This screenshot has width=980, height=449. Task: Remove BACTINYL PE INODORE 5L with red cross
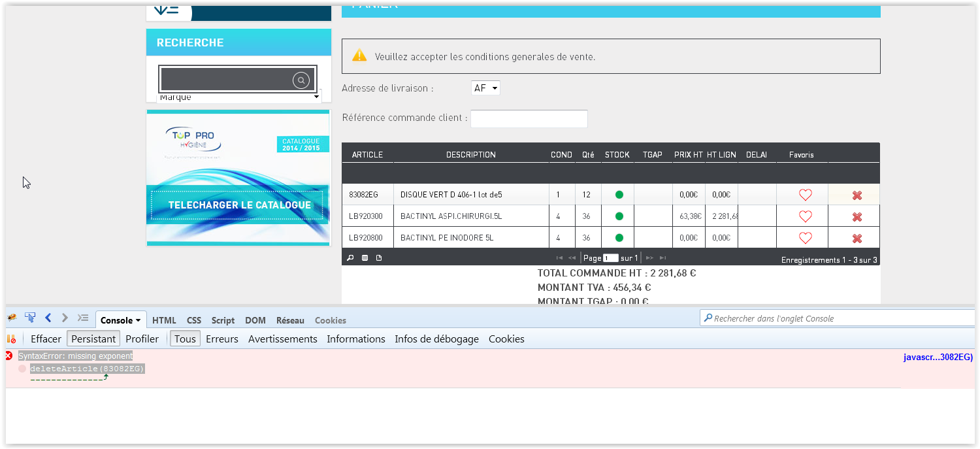pyautogui.click(x=857, y=238)
